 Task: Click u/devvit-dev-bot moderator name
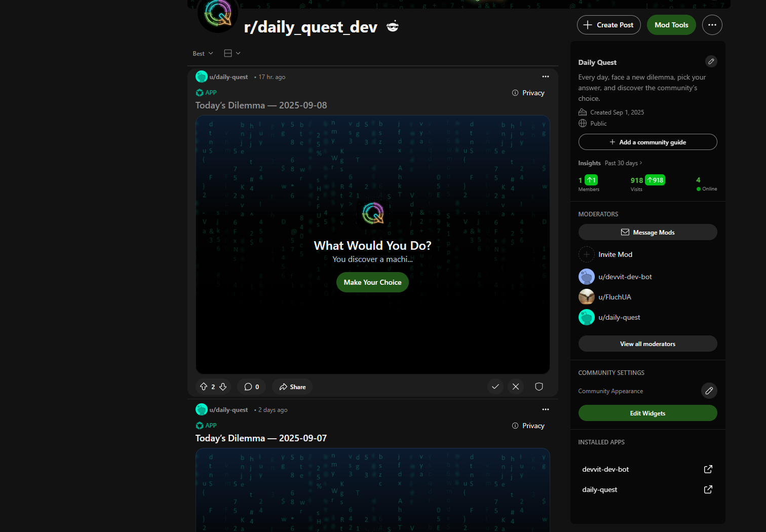coord(625,277)
